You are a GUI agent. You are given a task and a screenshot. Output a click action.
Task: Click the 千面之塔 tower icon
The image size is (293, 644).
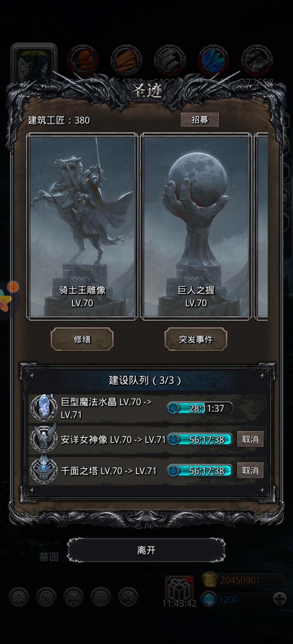pyautogui.click(x=44, y=470)
